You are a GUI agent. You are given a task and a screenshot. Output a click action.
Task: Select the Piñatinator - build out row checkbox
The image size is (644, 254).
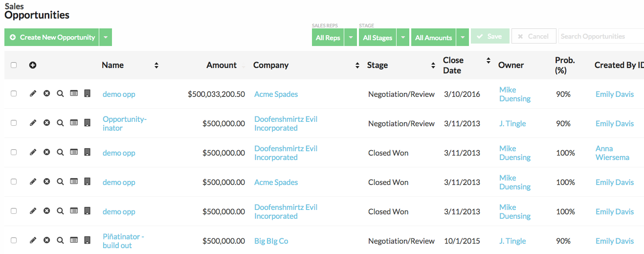(14, 240)
